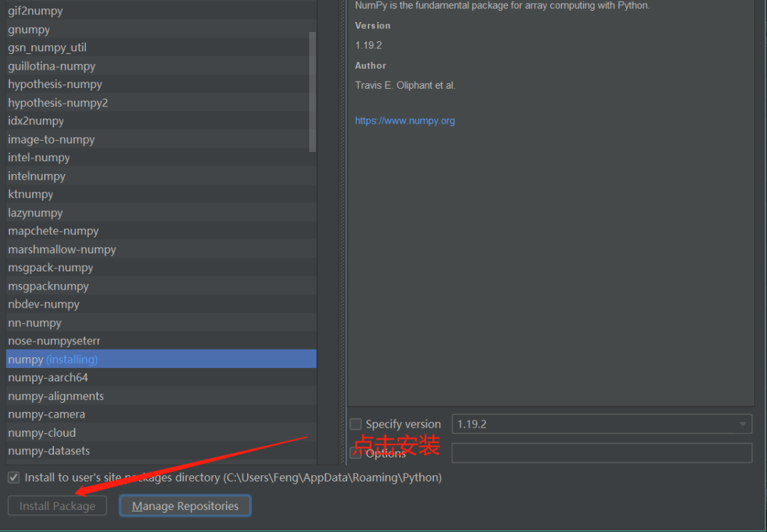Select the msgpack-numpy package
Screen dimensions: 767x532
161,267
